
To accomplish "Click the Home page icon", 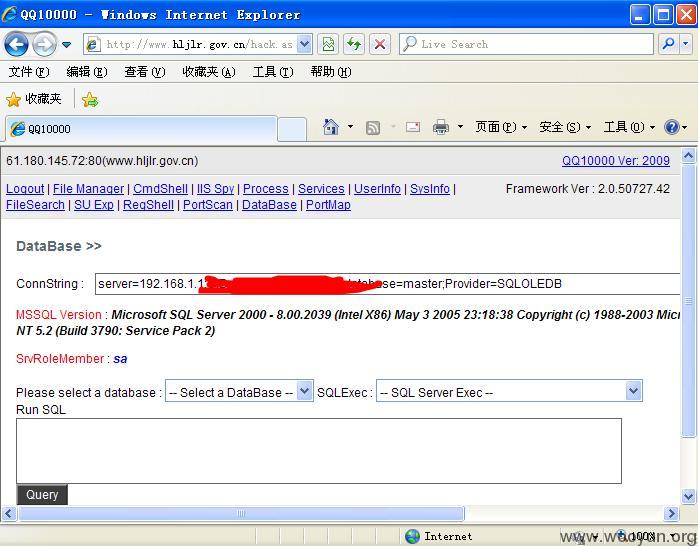I will (x=330, y=127).
